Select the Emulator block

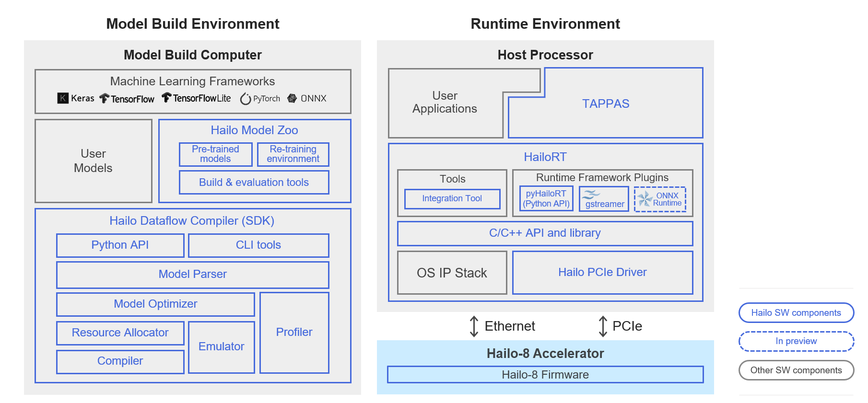coord(222,347)
